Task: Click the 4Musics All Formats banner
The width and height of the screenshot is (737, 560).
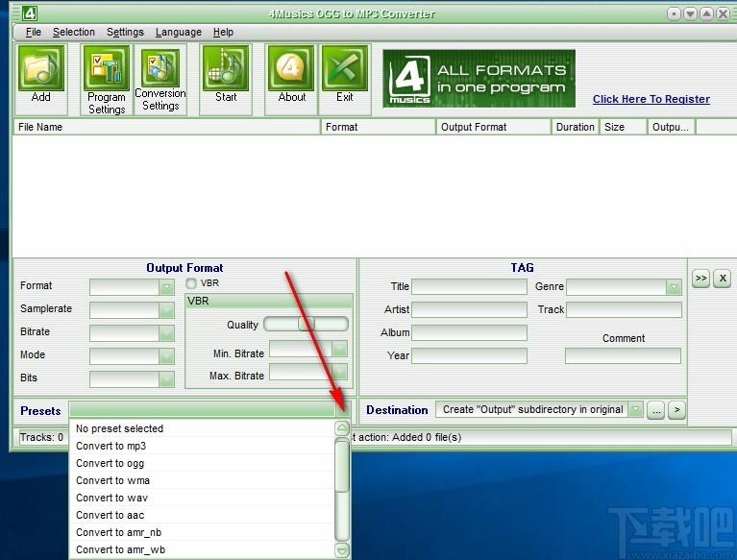Action: click(479, 79)
